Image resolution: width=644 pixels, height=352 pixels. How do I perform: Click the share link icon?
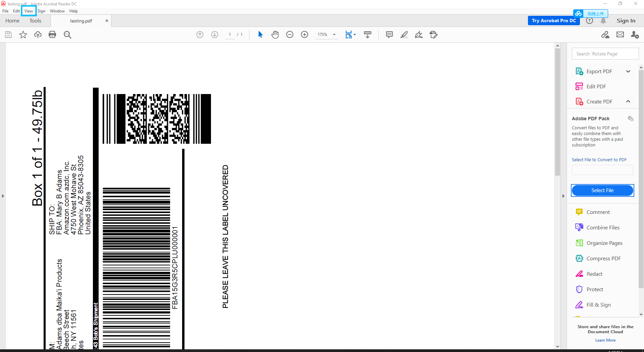tap(605, 35)
